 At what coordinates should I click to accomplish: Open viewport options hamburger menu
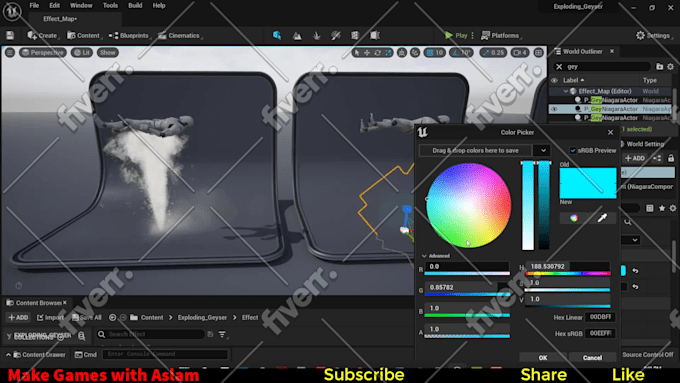point(10,52)
